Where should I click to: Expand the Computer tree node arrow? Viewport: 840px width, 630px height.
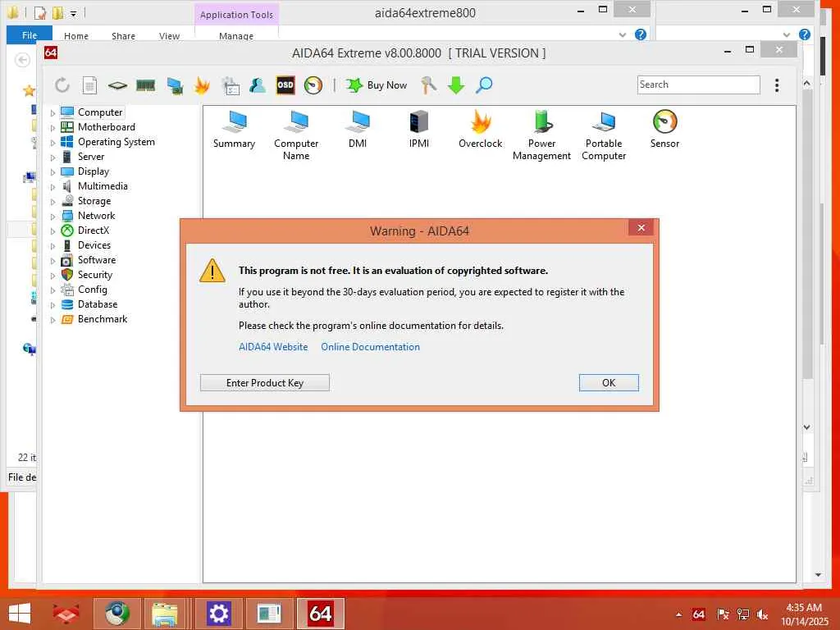click(x=52, y=113)
